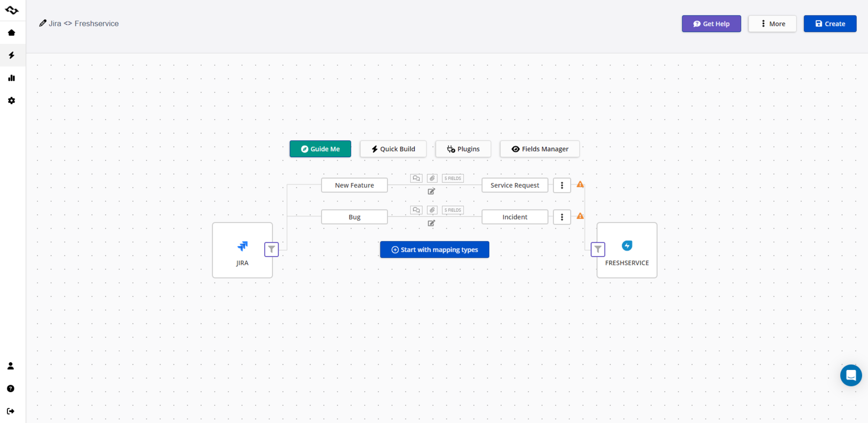Open Fields Manager
The height and width of the screenshot is (423, 868).
tap(540, 149)
